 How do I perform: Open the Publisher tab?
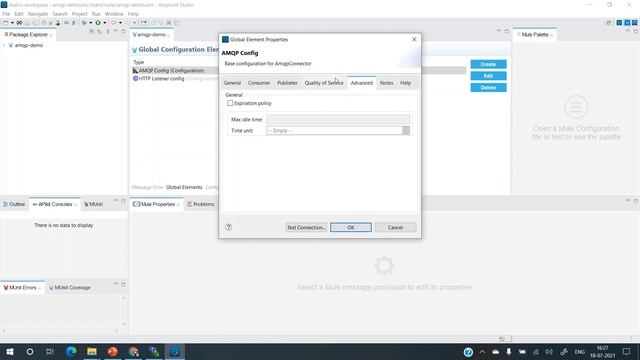click(x=287, y=83)
